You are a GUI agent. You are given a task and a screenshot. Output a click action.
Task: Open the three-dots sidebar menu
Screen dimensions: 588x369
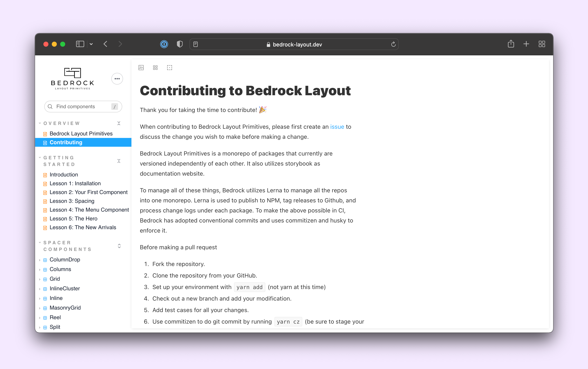pos(117,79)
